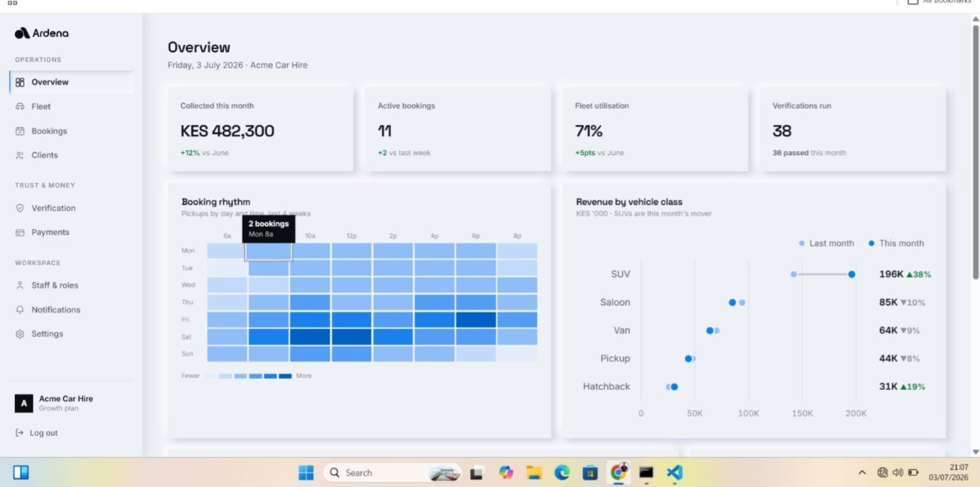
Task: Open Microsoft Edge from the taskbar
Action: tap(562, 473)
